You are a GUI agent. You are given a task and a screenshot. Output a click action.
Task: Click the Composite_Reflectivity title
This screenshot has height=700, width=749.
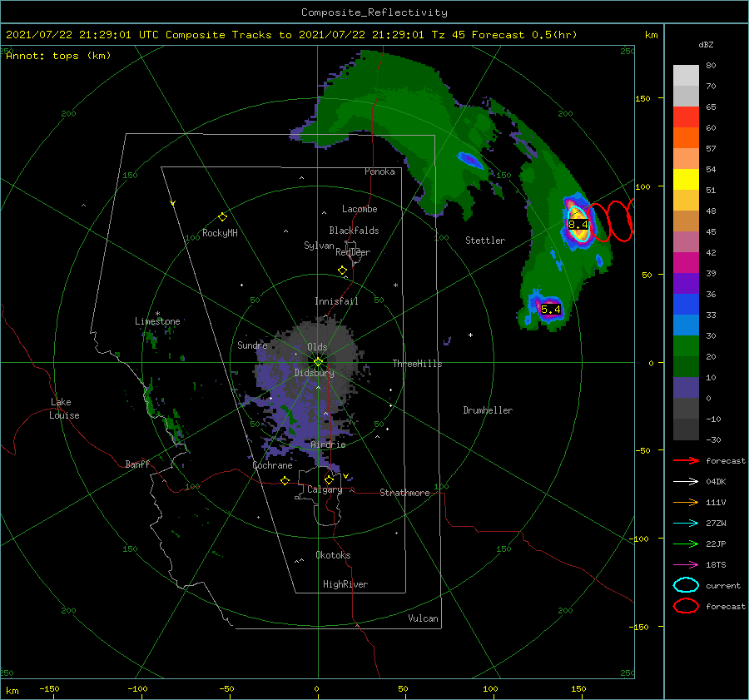[x=374, y=12]
